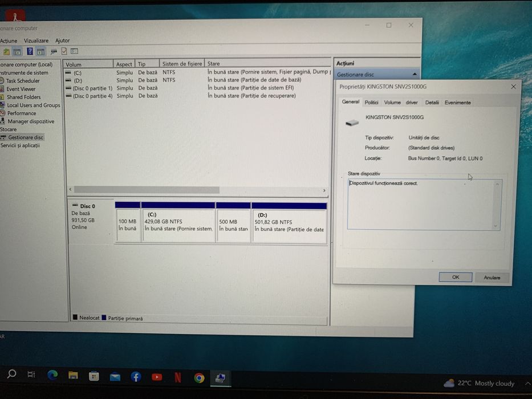This screenshot has height=399, width=532.
Task: Open Microsoft Store from taskbar
Action: click(94, 376)
